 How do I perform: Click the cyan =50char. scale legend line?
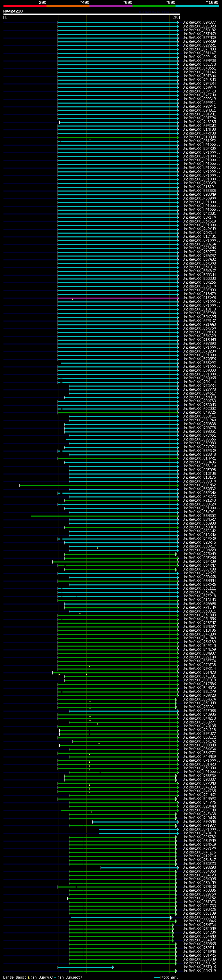157,977
